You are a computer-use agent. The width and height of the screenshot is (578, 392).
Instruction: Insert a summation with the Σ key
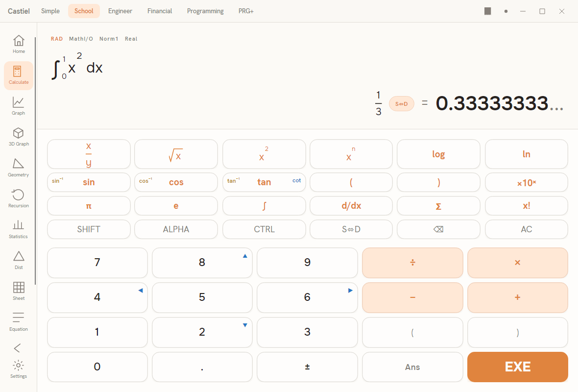[439, 206]
